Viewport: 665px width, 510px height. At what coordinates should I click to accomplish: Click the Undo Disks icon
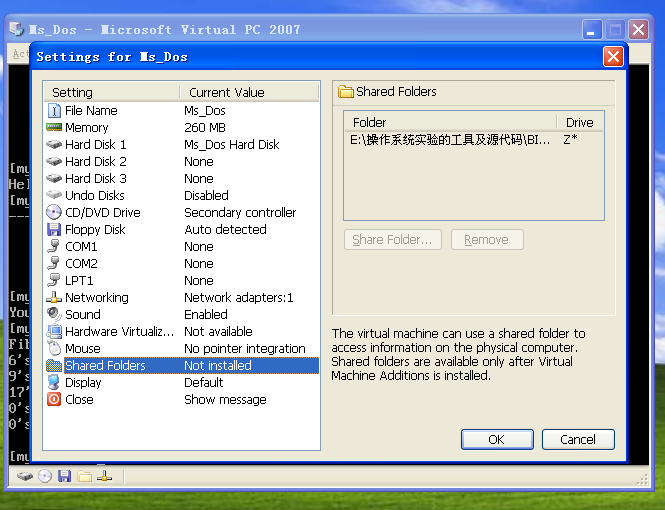[54, 195]
